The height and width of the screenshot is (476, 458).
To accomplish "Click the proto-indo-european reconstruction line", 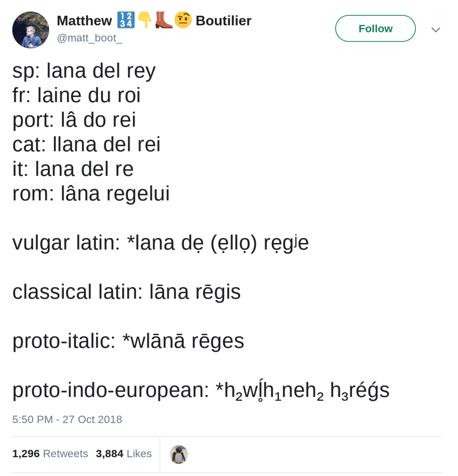I will [201, 391].
